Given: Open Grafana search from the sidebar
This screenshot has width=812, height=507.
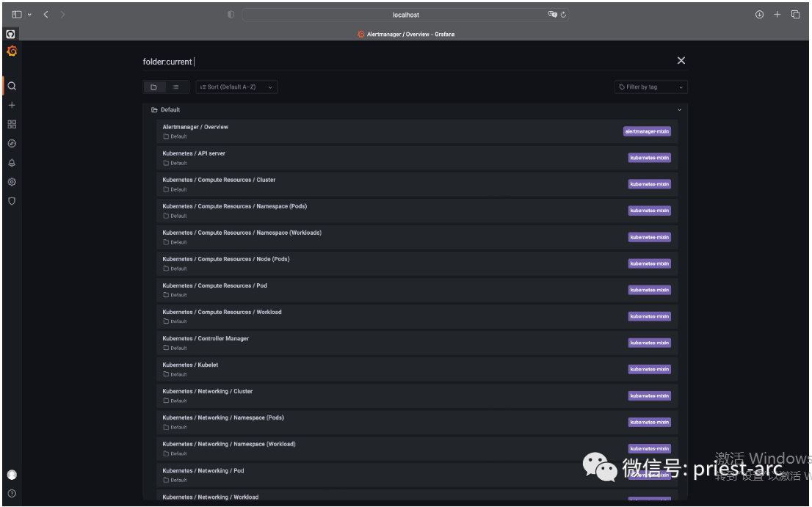Looking at the screenshot, I should pos(12,86).
